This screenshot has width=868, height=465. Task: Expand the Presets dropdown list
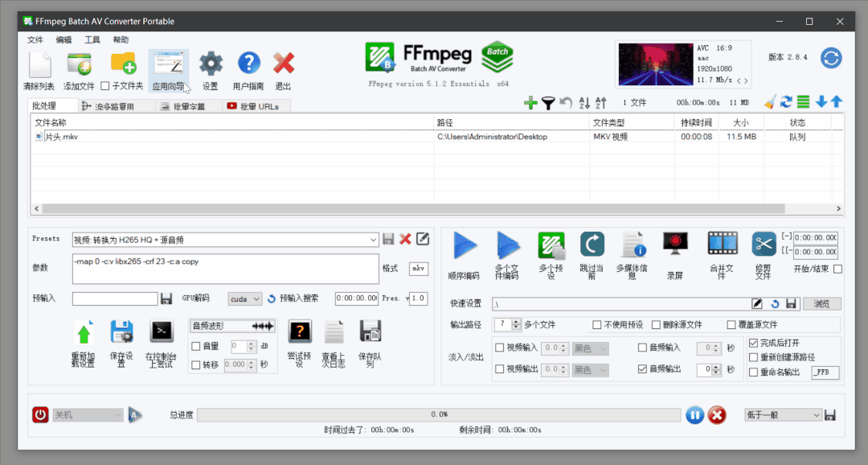373,240
